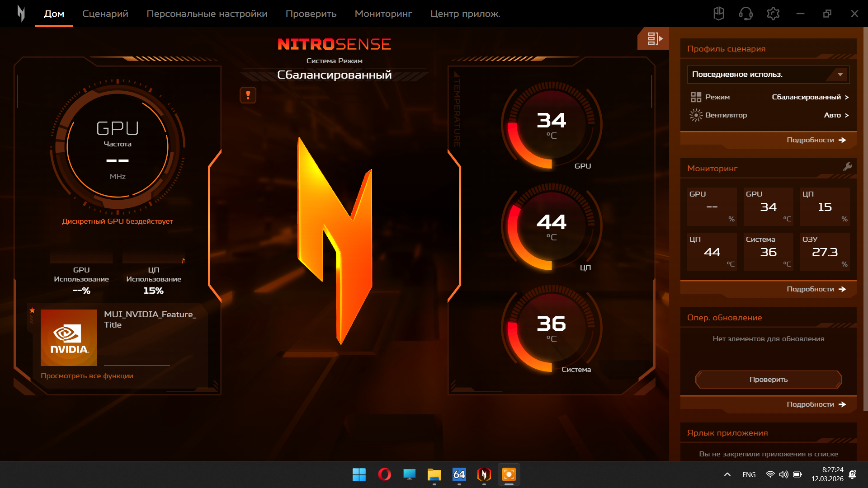Open NitroSense icon in taskbar

tap(484, 474)
